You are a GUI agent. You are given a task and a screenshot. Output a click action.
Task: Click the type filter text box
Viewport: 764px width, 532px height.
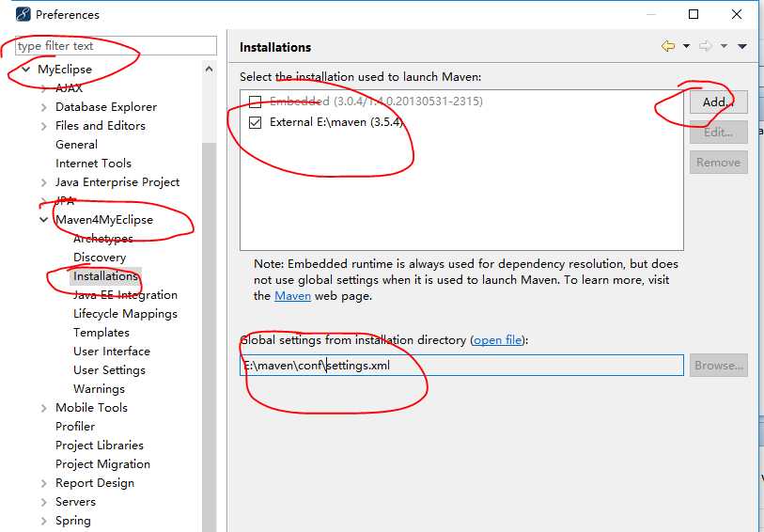116,46
